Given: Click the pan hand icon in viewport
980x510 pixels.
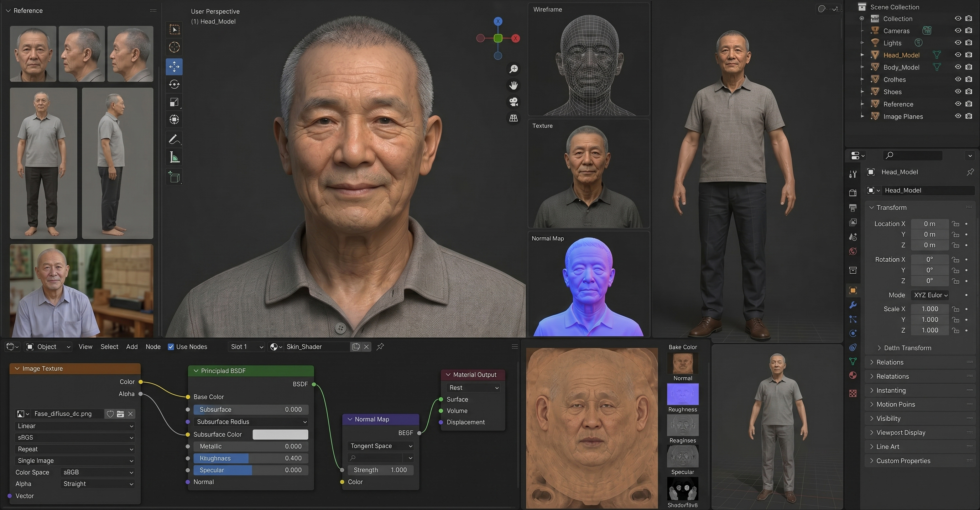Looking at the screenshot, I should click(514, 85).
